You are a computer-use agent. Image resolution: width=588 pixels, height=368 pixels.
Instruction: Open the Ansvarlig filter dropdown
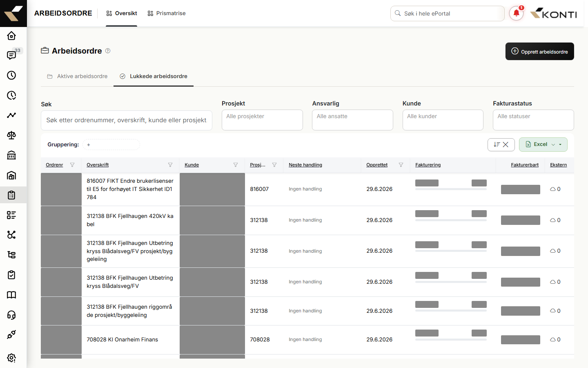click(x=352, y=120)
